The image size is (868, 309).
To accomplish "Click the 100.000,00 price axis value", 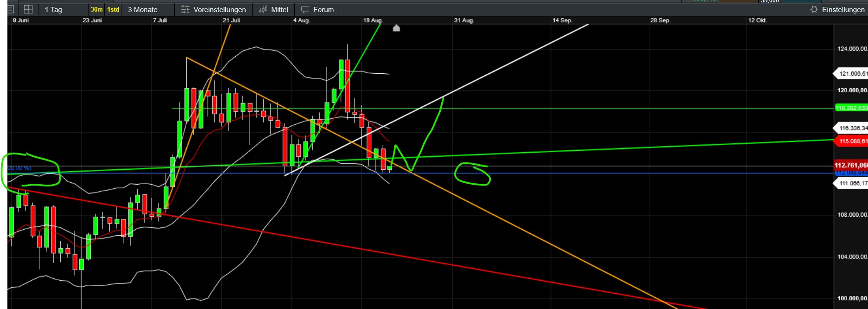I will [x=852, y=298].
